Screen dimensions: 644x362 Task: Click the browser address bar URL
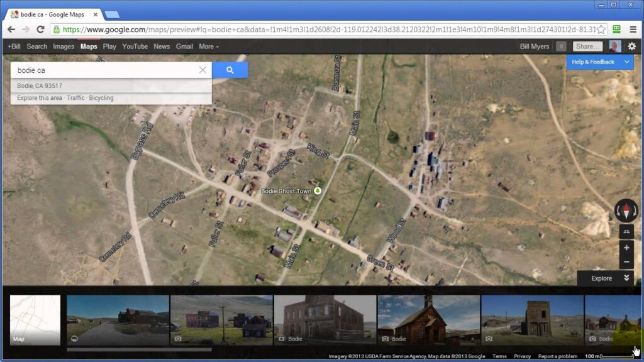point(328,30)
